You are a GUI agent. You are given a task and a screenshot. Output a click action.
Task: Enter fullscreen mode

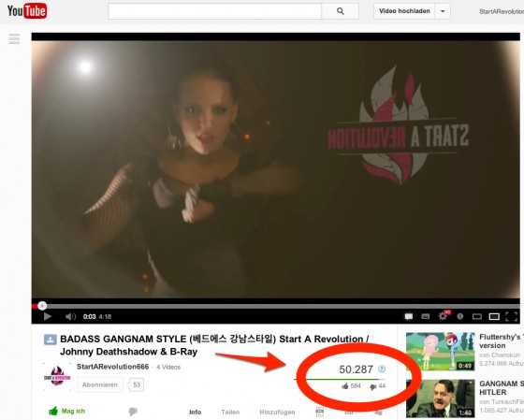coord(511,316)
